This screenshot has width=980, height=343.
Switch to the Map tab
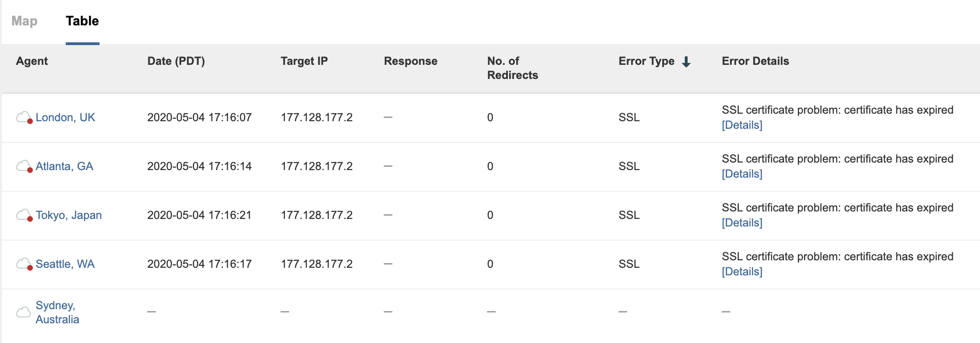24,21
